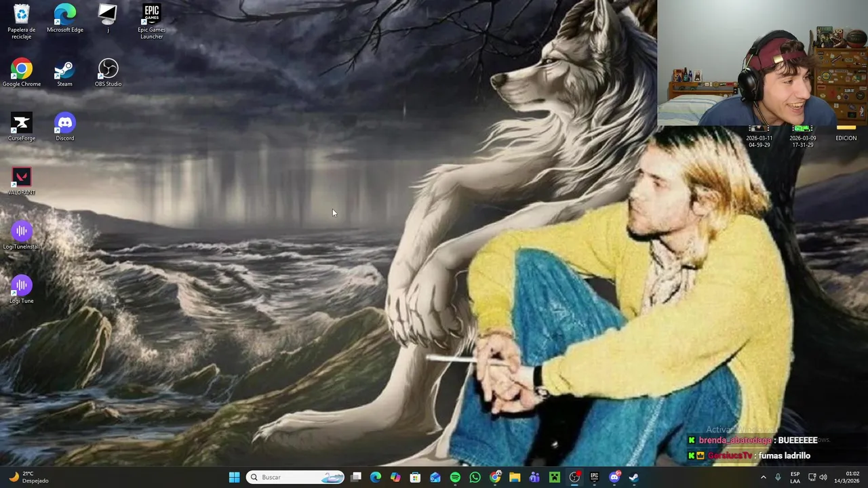Select the desktop shortcut labeled "j"
Viewport: 868px width, 488px height.
[x=108, y=19]
